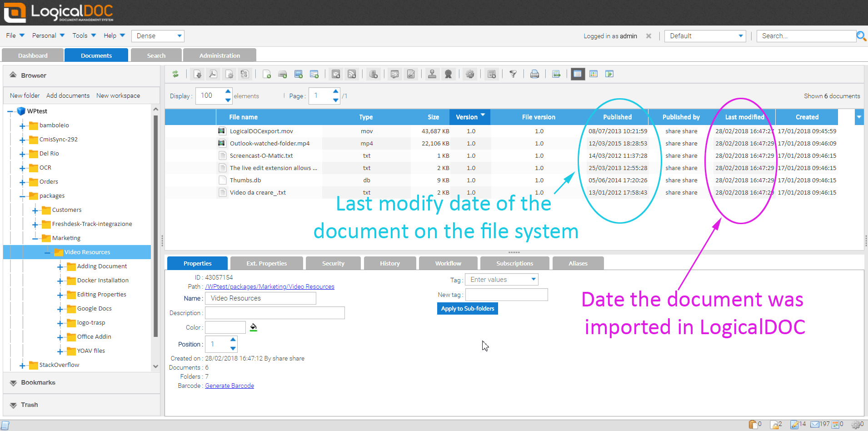This screenshot has width=868, height=431.
Task: Switch to the Dashboard tab
Action: tap(33, 55)
